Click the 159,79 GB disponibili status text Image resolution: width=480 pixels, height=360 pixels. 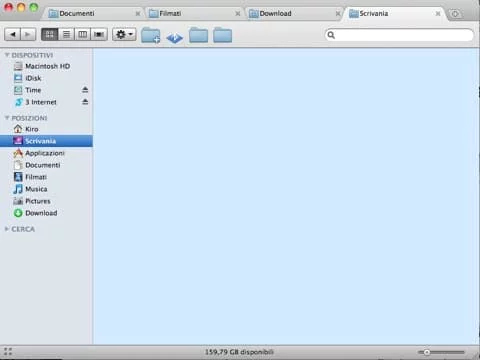239,352
